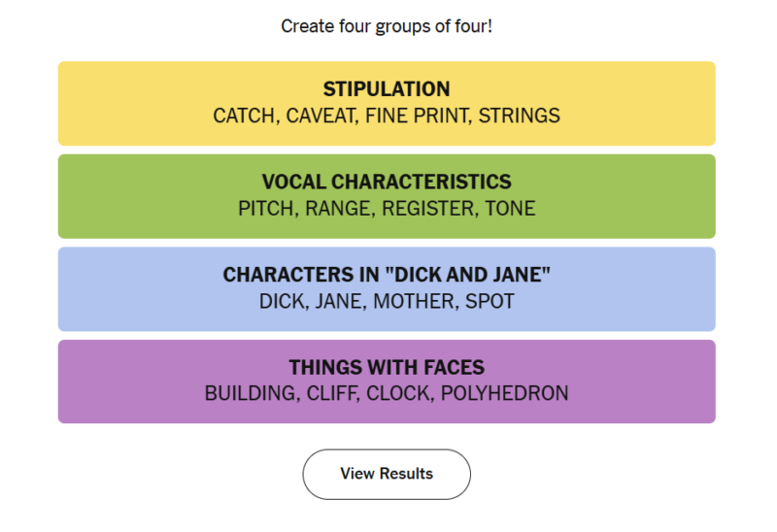The width and height of the screenshot is (777, 532).
Task: Click the word CLOCK in purple group
Action: pyautogui.click(x=398, y=394)
